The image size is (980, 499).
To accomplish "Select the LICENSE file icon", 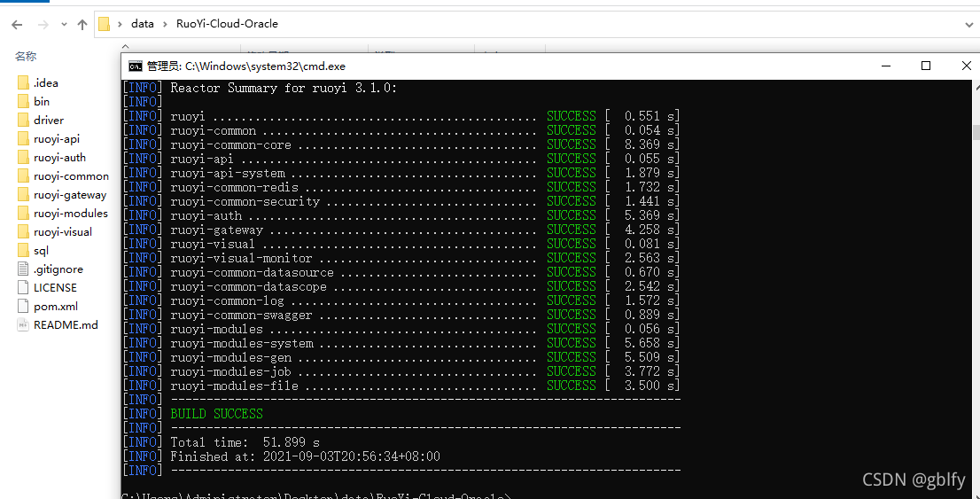I will coord(23,288).
